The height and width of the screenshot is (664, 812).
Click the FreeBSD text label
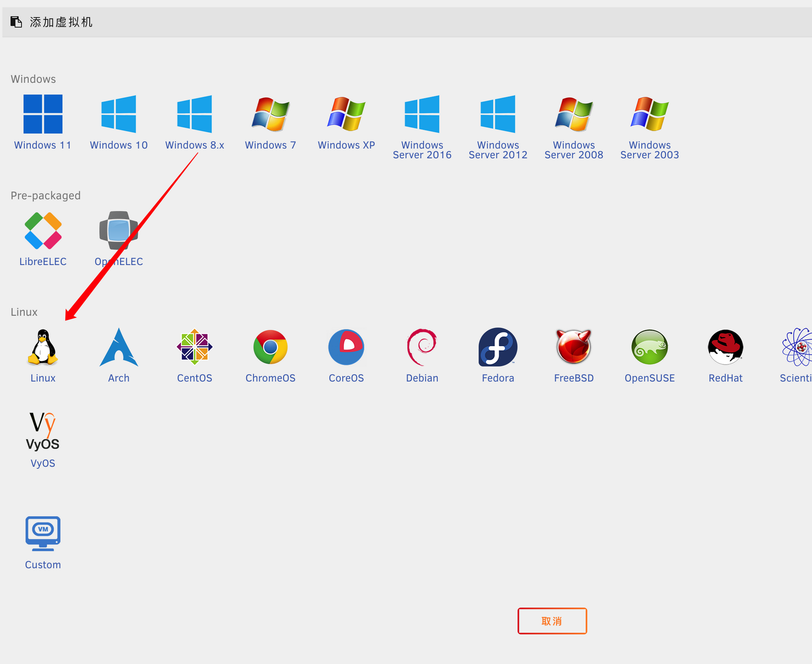click(574, 378)
